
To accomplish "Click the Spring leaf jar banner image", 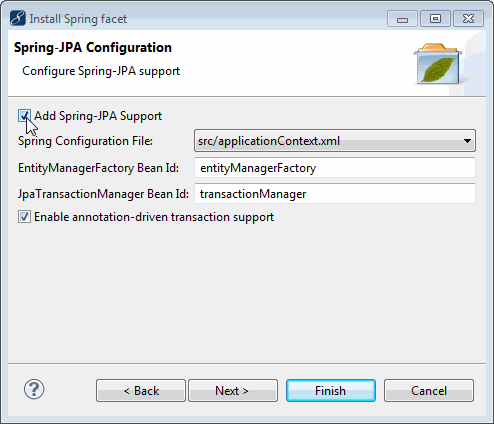I will click(438, 64).
